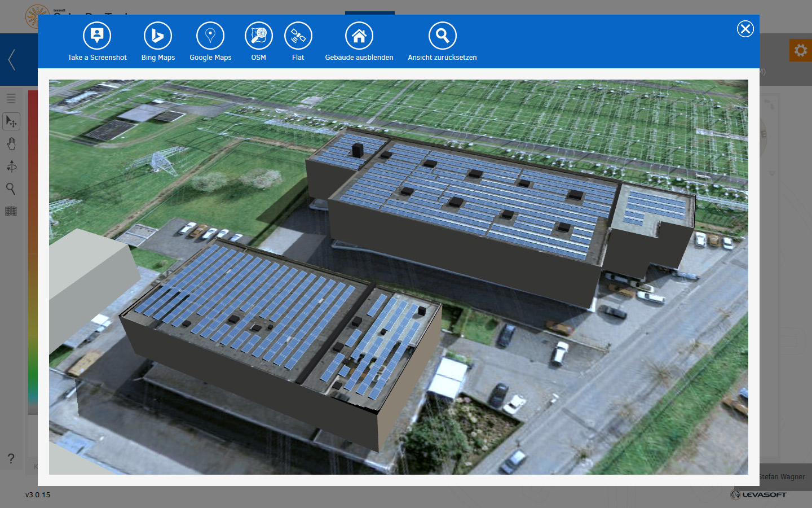The height and width of the screenshot is (508, 812).
Task: Go back using the left chevron arrow
Action: coord(11,59)
